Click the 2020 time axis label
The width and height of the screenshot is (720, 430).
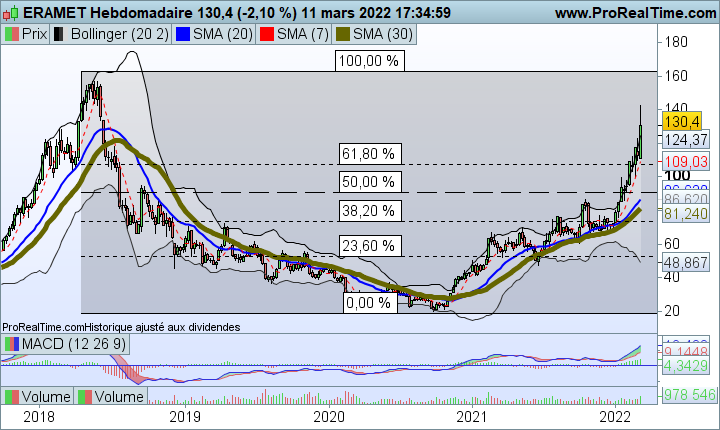pyautogui.click(x=329, y=417)
